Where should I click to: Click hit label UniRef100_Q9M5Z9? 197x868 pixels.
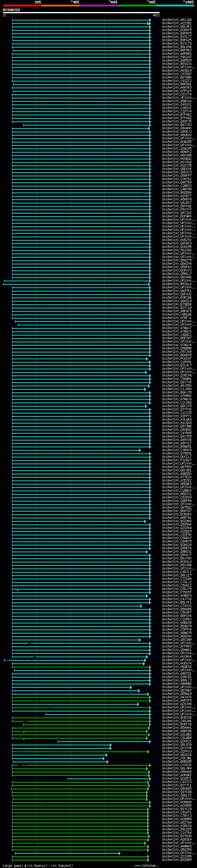click(x=176, y=60)
